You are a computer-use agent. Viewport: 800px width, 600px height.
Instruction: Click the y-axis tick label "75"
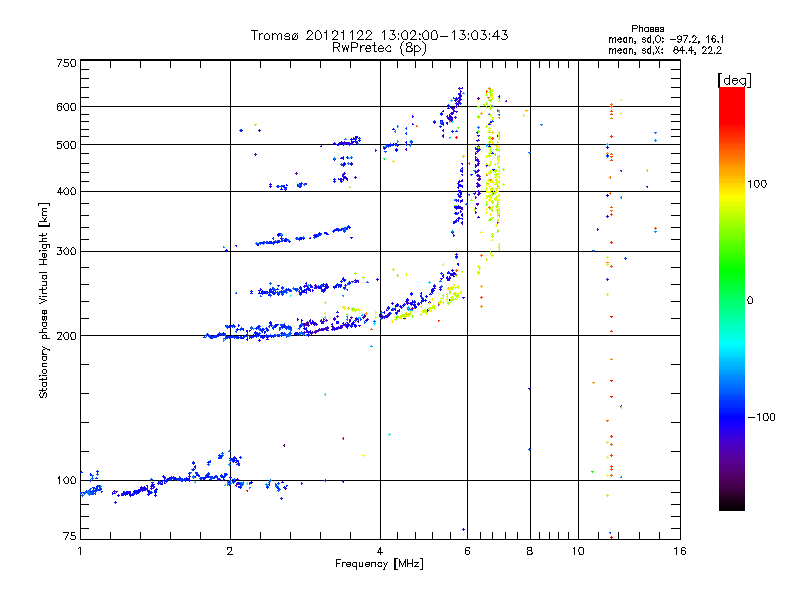(x=70, y=536)
